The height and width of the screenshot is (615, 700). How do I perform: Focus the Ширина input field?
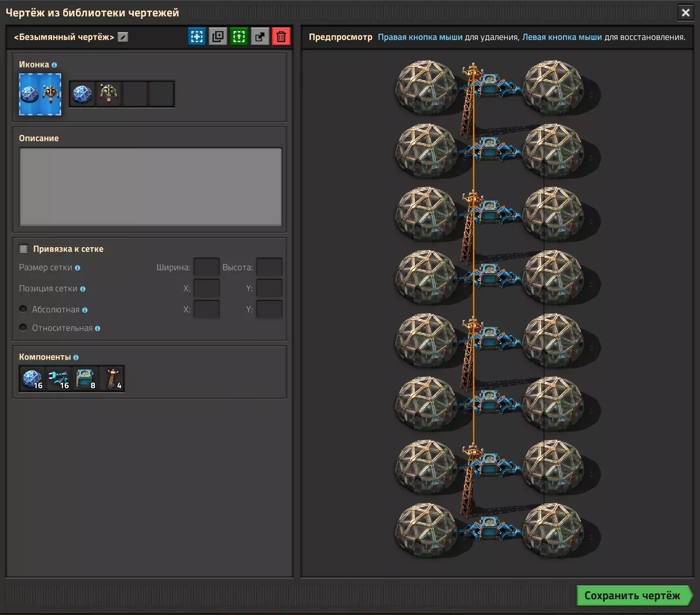(x=207, y=267)
